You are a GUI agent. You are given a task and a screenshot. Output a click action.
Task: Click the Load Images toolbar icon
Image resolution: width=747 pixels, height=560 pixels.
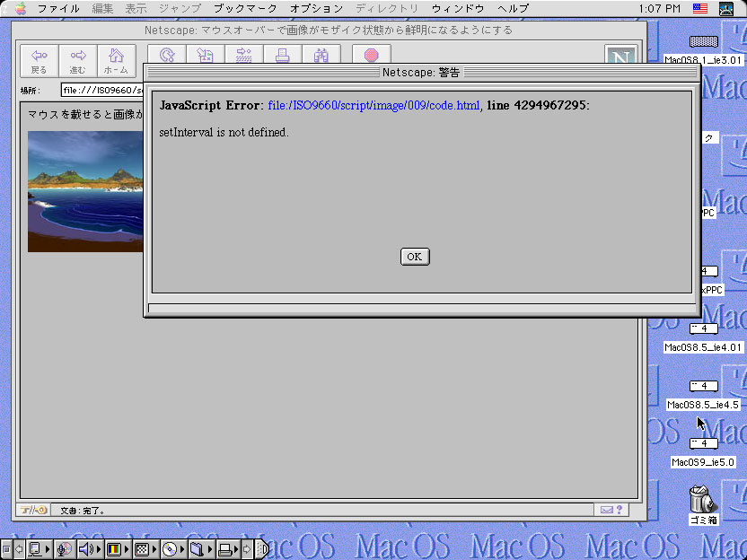tap(206, 56)
